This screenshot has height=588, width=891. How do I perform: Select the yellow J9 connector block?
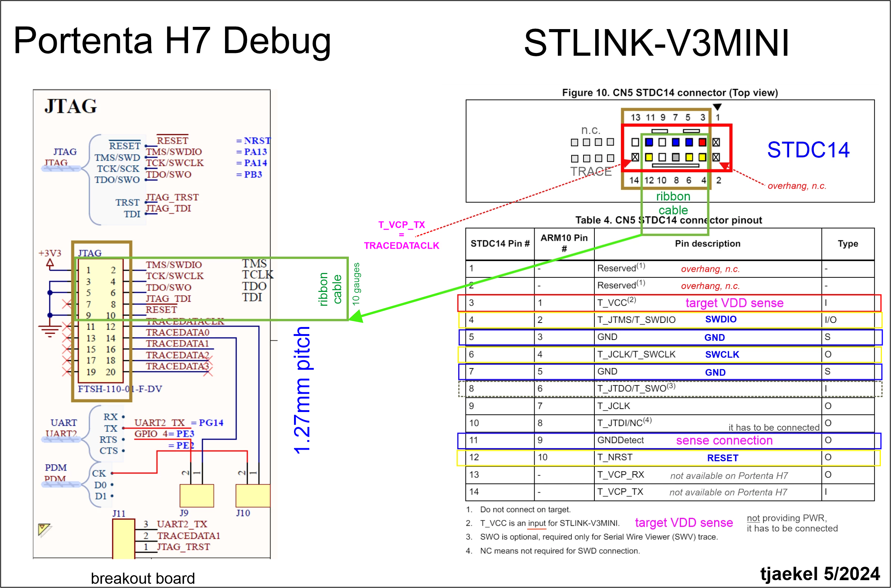[x=197, y=496]
